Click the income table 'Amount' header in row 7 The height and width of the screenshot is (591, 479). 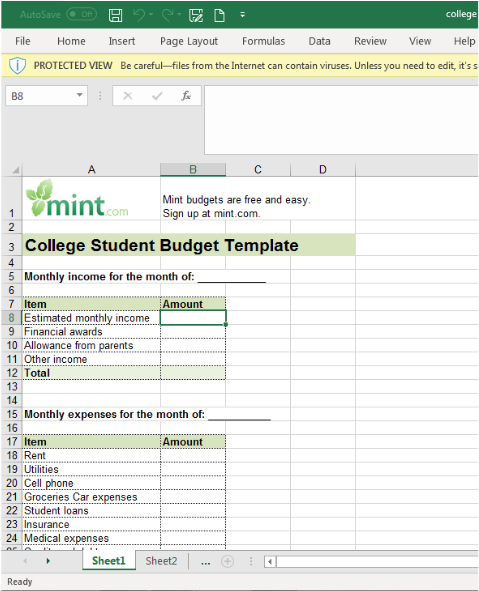click(193, 304)
